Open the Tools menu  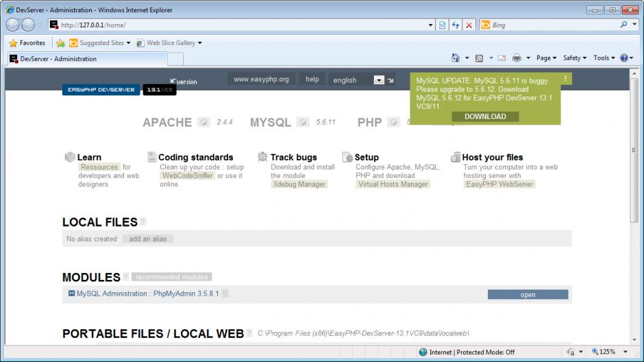point(604,58)
